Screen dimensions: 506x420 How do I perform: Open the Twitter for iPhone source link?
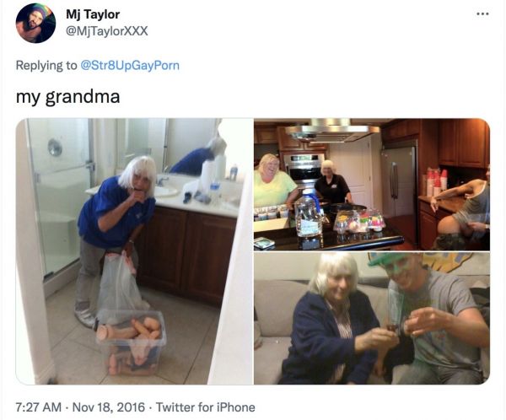pyautogui.click(x=206, y=407)
